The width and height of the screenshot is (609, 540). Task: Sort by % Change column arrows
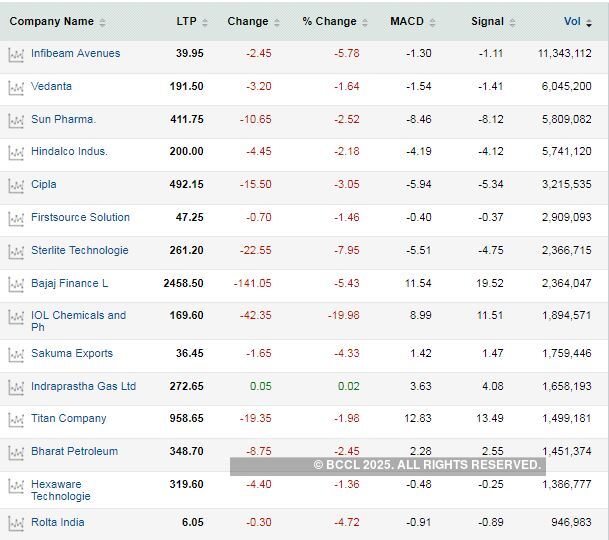click(x=365, y=23)
